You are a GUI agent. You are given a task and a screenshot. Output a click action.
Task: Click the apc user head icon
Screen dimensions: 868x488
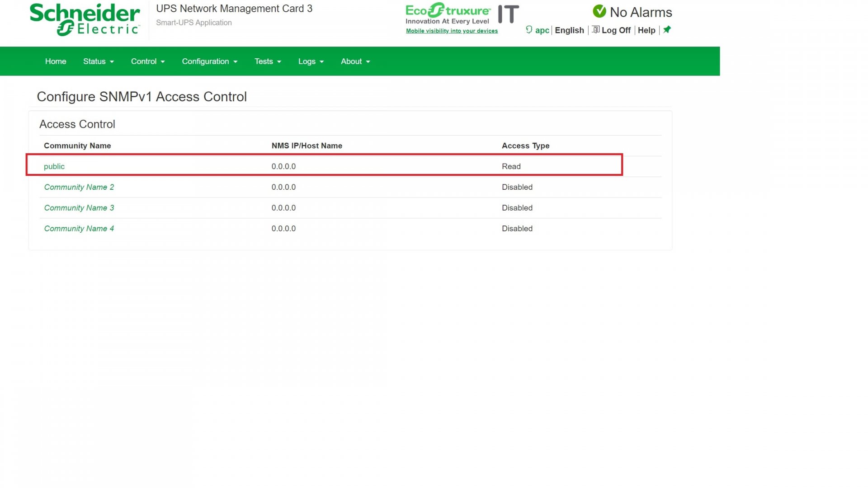click(x=529, y=30)
